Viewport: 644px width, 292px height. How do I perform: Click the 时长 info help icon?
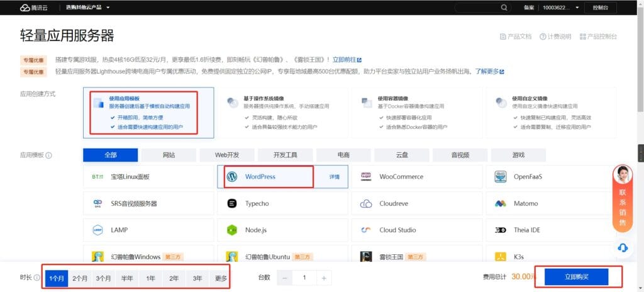(x=36, y=278)
